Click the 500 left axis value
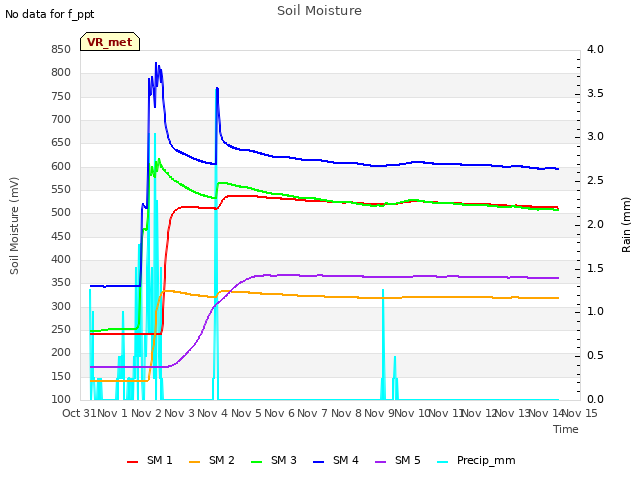 pos(61,213)
